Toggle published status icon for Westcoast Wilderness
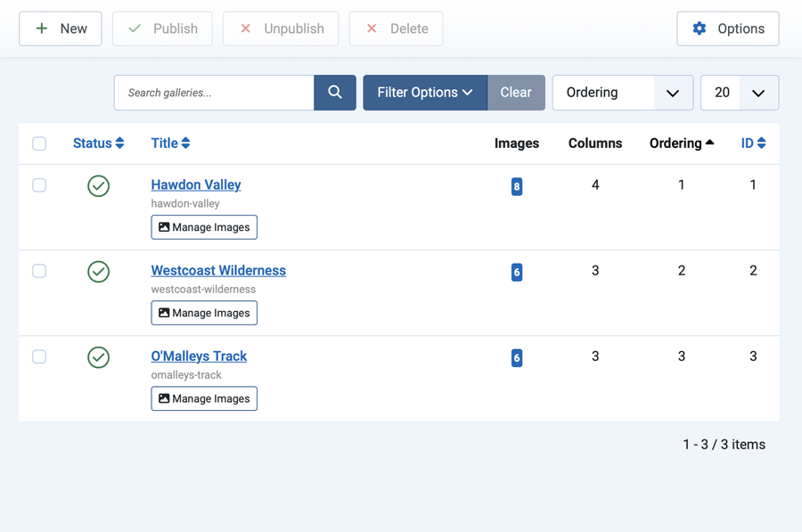This screenshot has width=802, height=532. point(99,272)
